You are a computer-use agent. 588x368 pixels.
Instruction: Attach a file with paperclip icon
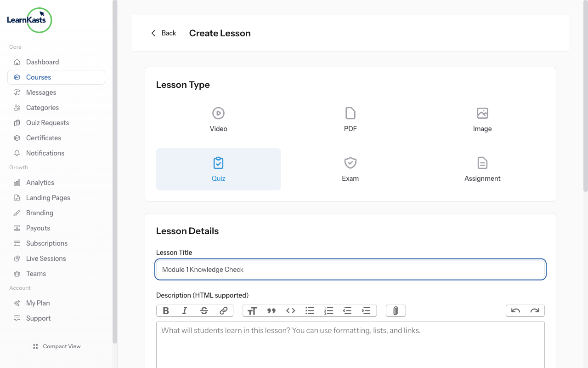396,311
